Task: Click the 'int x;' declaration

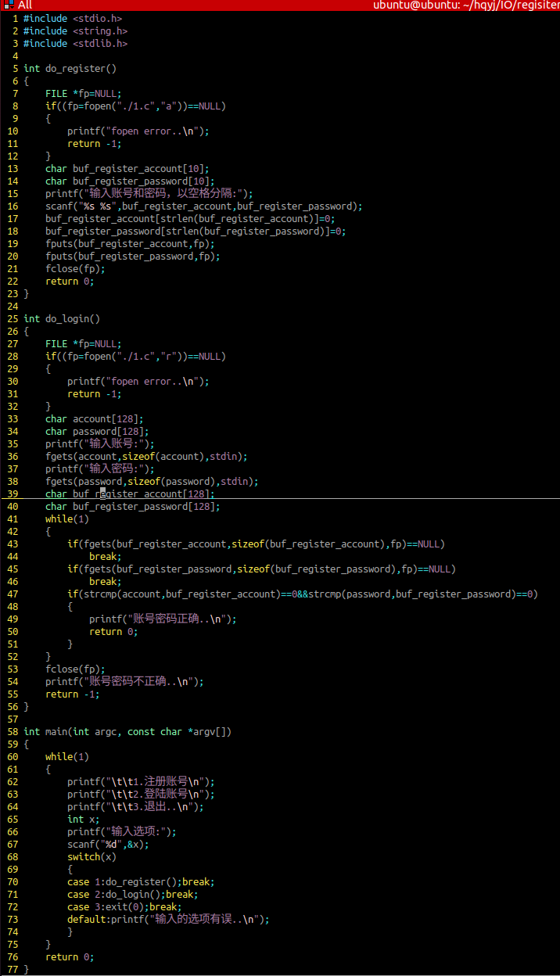Action: pos(84,820)
